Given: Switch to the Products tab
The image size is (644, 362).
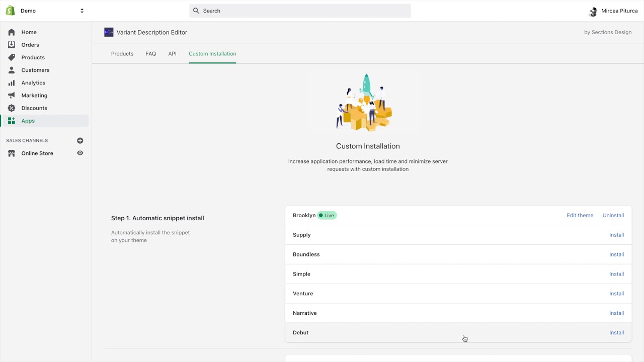Looking at the screenshot, I should pos(122,54).
